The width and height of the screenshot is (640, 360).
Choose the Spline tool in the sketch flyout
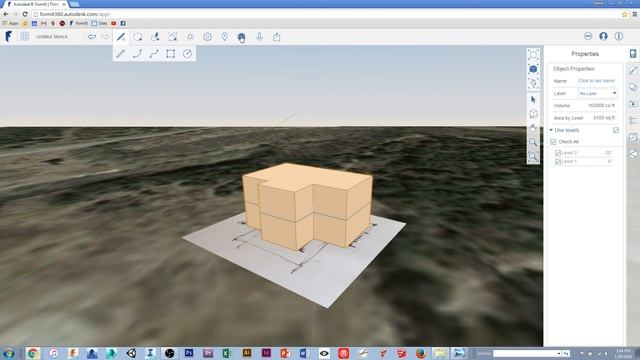click(154, 54)
